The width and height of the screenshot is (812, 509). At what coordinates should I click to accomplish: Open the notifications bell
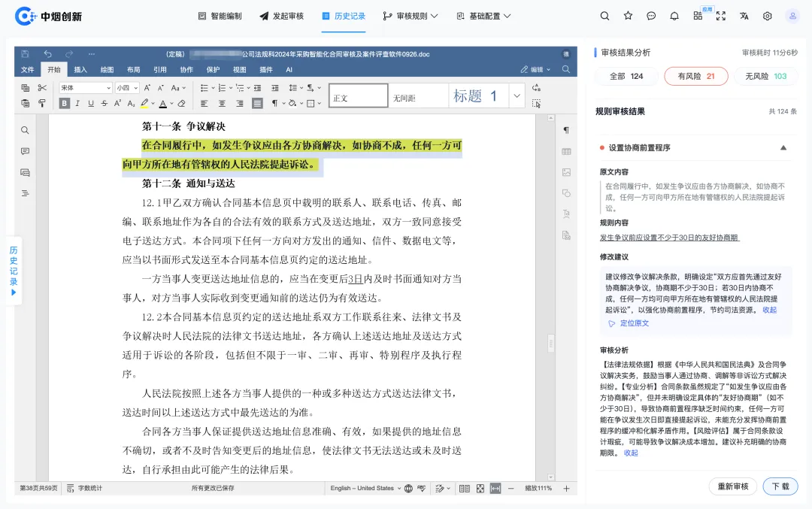[674, 16]
